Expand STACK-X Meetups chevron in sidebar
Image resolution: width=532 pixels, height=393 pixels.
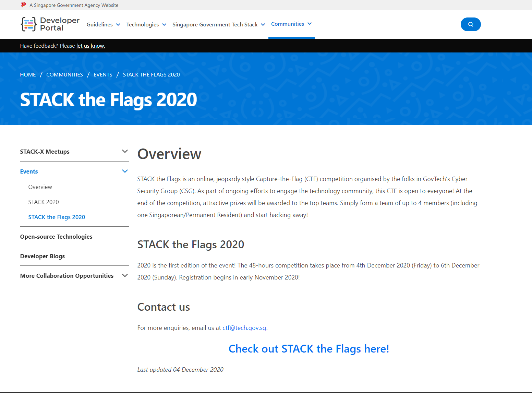[125, 152]
